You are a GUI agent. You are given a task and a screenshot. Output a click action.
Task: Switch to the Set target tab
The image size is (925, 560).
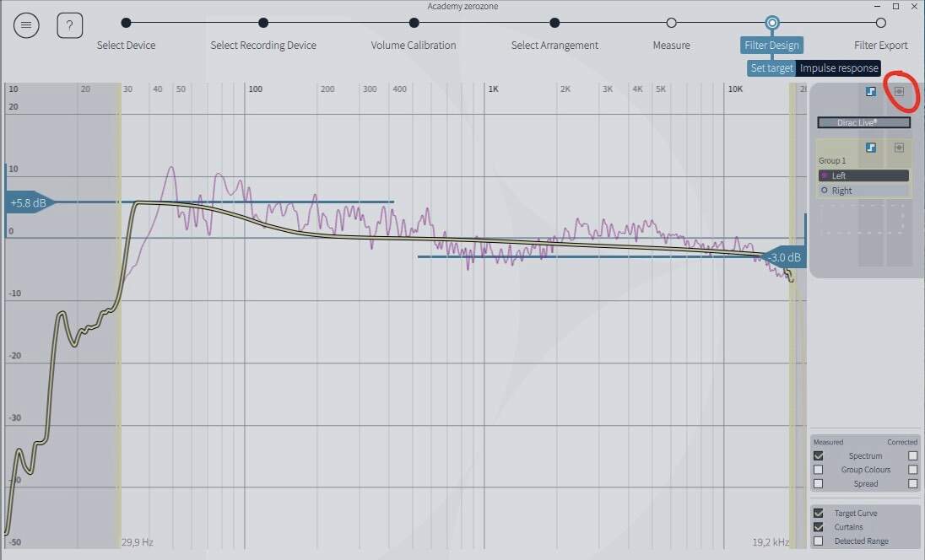click(x=771, y=67)
